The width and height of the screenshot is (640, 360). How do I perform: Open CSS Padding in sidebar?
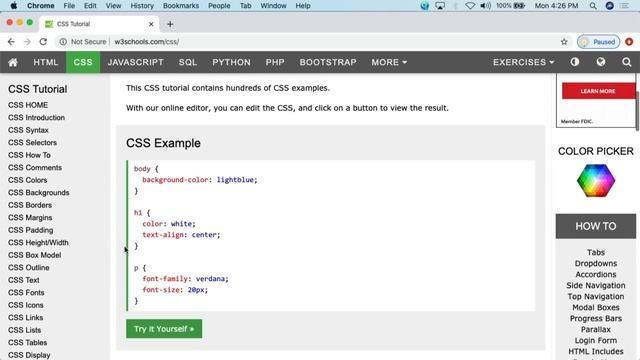pos(31,230)
